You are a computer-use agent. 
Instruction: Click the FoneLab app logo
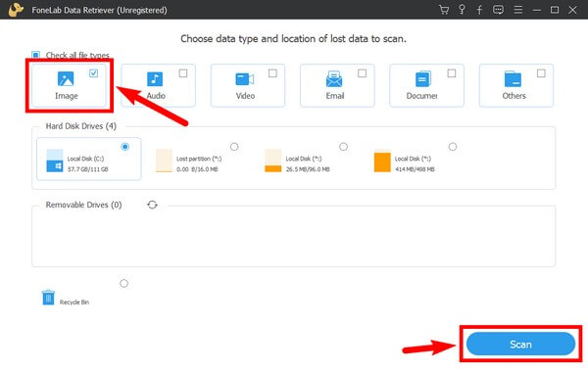(16, 10)
